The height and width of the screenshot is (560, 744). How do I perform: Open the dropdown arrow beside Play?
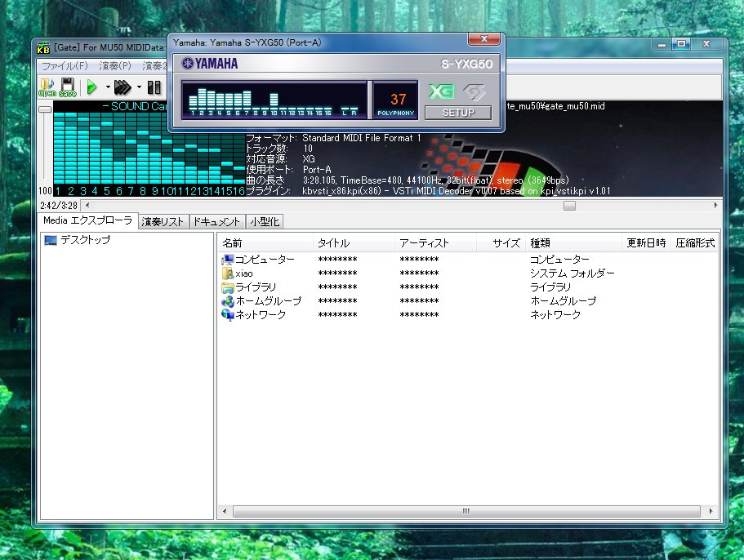[108, 87]
